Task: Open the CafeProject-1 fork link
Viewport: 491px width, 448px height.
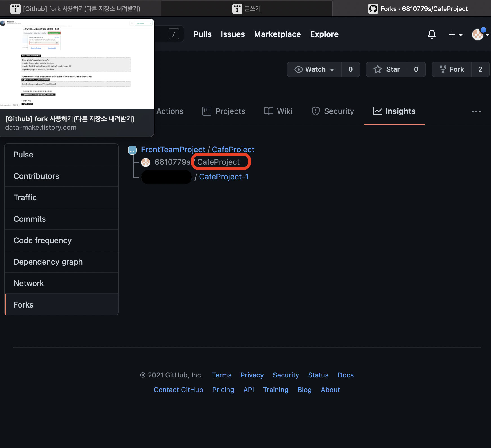Action: pyautogui.click(x=224, y=177)
